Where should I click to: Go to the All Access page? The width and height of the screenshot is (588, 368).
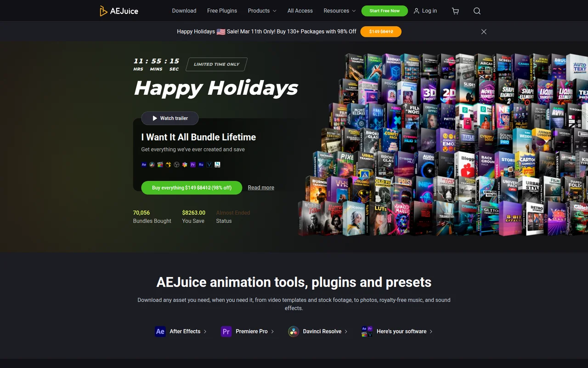(x=300, y=11)
